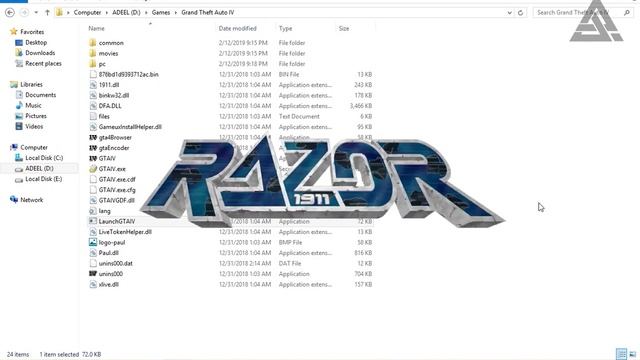Select the logo-paul BMP file name
The width and height of the screenshot is (640, 360).
112,242
